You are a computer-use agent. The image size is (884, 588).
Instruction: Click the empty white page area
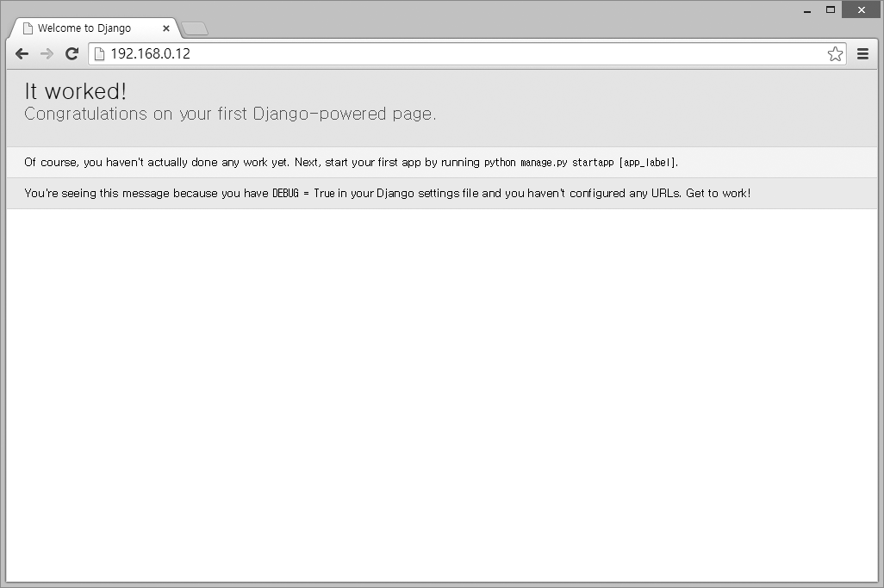(x=441, y=387)
